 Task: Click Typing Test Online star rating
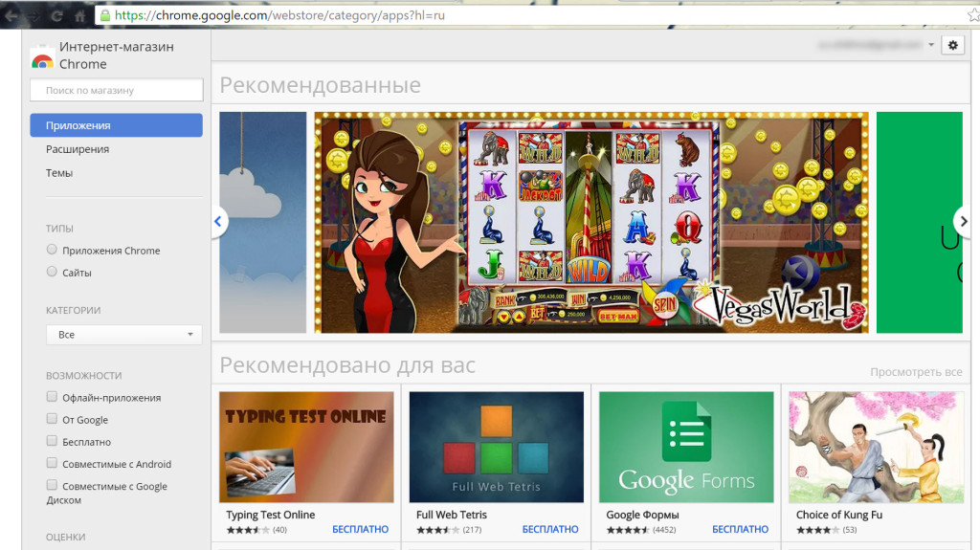click(248, 530)
